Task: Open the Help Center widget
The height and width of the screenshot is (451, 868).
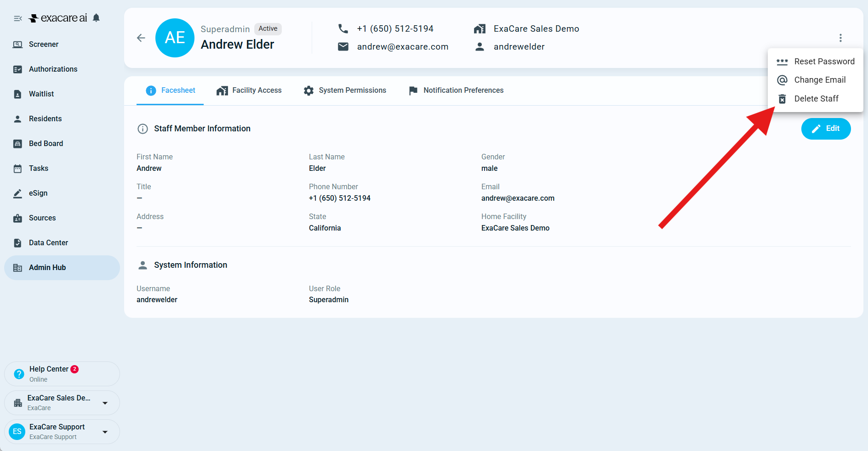Action: point(62,374)
